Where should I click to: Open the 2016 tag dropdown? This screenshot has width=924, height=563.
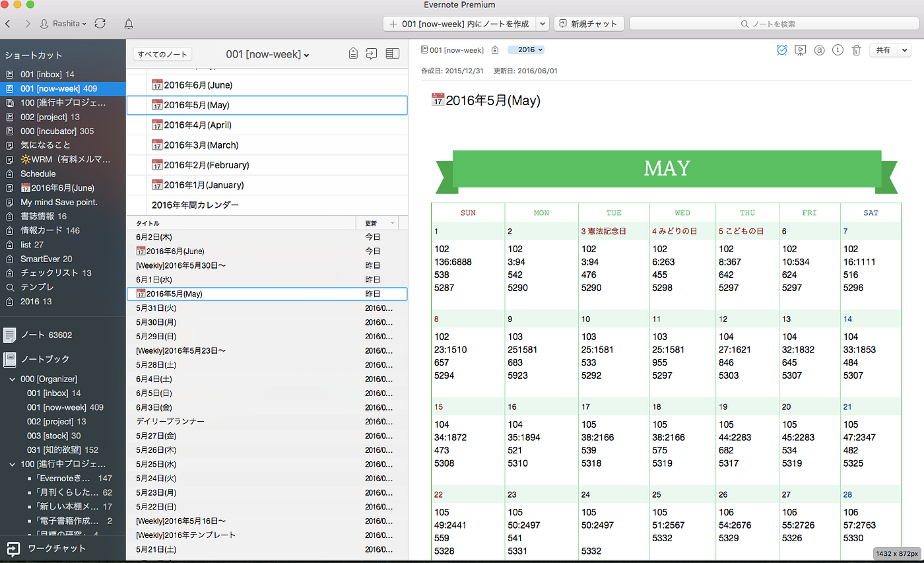click(526, 50)
